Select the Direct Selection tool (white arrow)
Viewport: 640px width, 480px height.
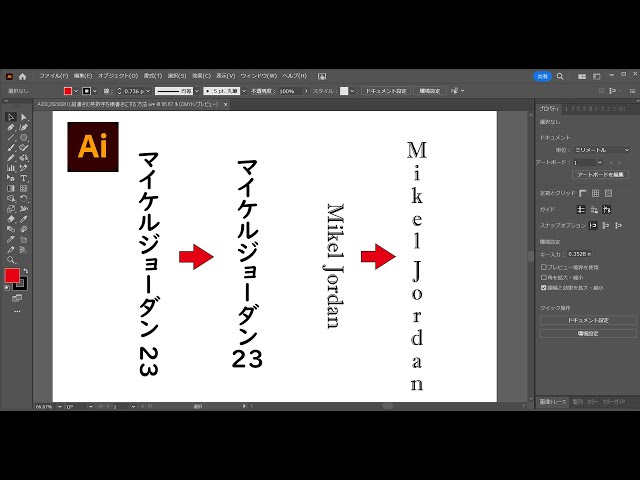[24, 117]
